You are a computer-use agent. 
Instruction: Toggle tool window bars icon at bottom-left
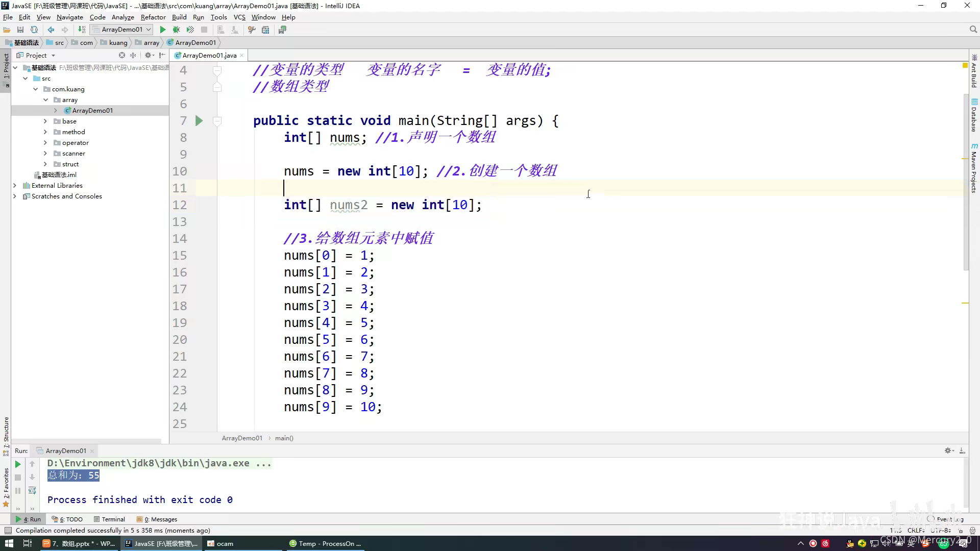click(8, 531)
